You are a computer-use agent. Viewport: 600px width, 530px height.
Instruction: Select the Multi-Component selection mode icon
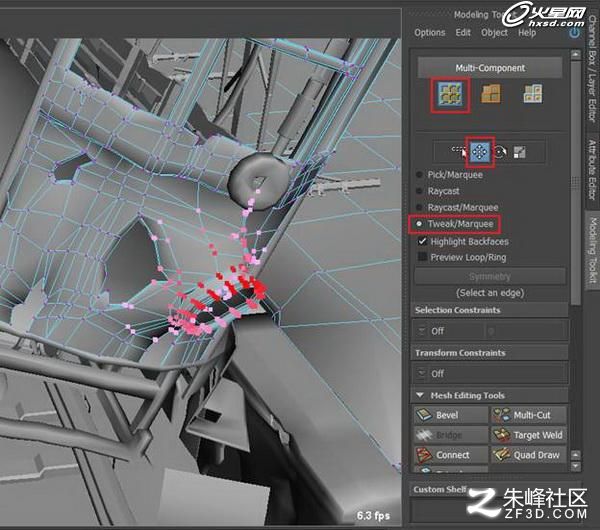click(x=450, y=94)
